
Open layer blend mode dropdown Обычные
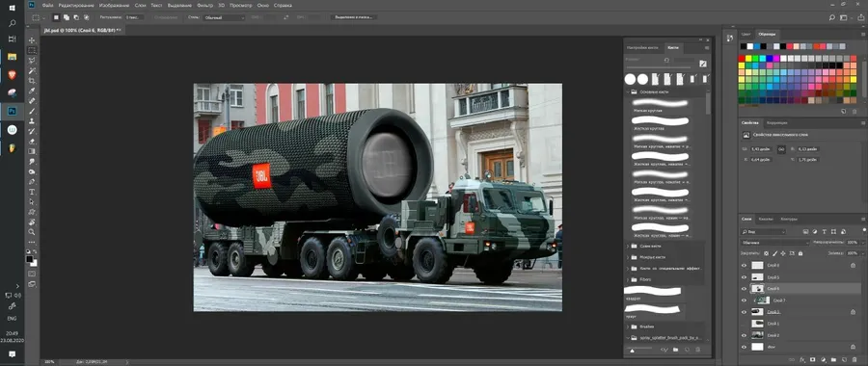(775, 242)
